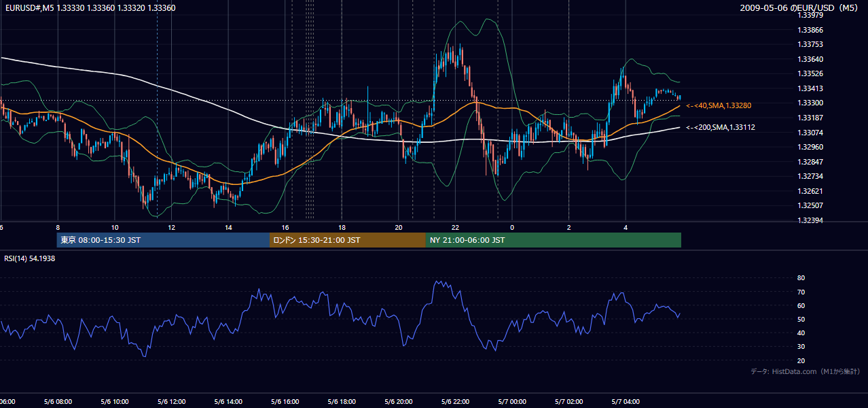Screen dimensions: 868x408
Task: Click price axis value 1.33979
Action: [810, 15]
